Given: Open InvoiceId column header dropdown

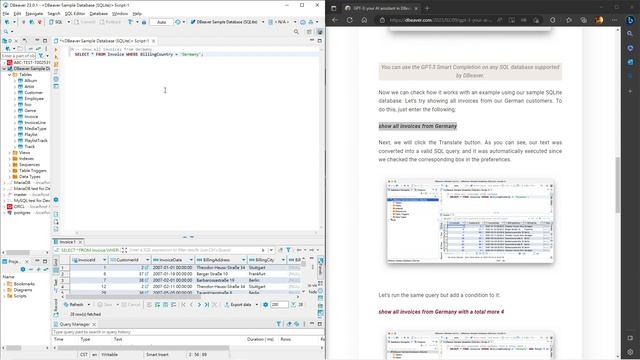Looking at the screenshot, I should pos(104,260).
